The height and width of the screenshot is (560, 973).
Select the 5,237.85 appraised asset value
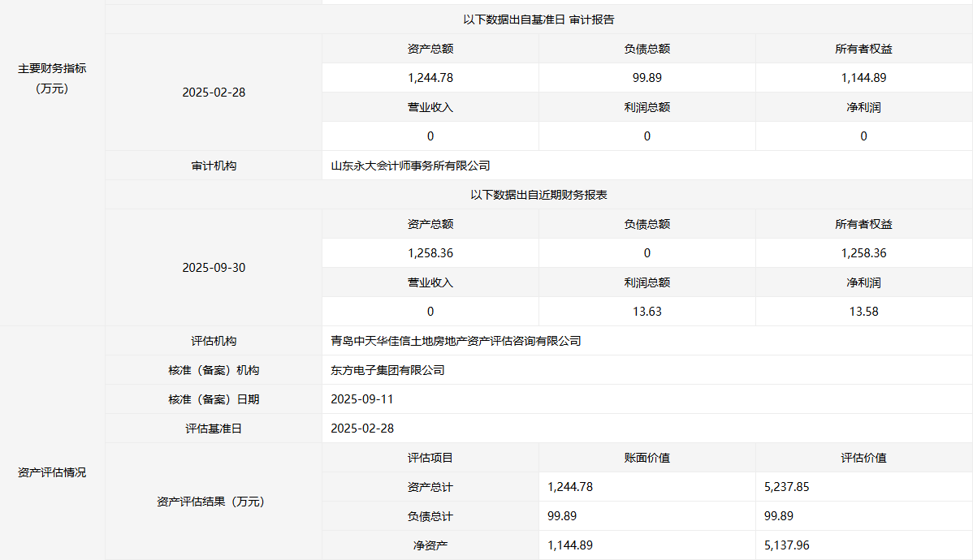pyautogui.click(x=787, y=487)
